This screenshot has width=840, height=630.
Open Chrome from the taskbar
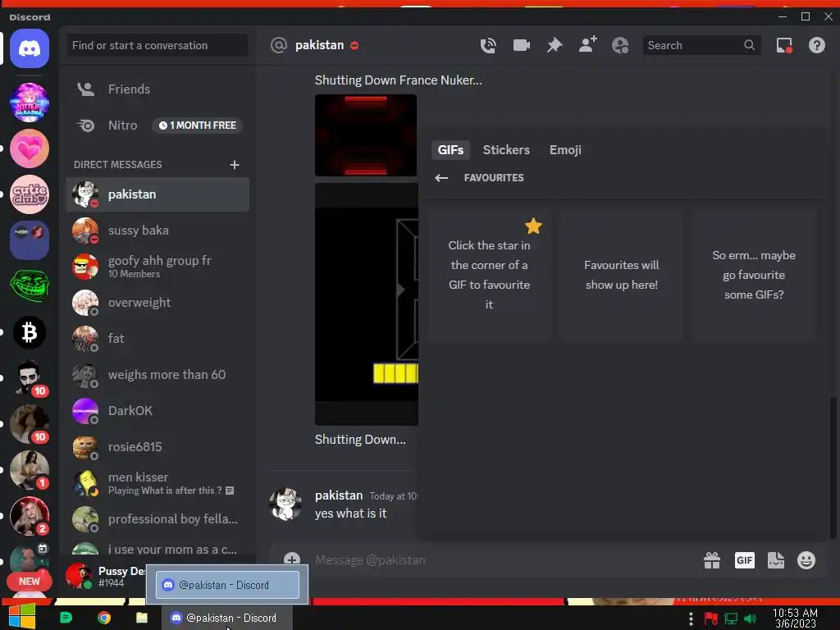point(104,618)
